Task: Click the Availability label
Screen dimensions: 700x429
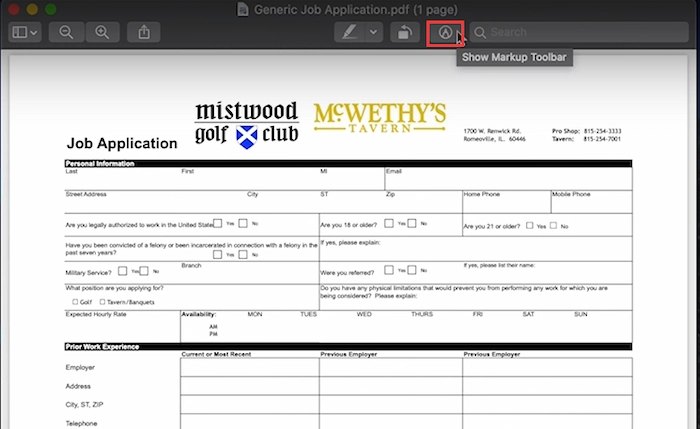Action: click(x=199, y=314)
